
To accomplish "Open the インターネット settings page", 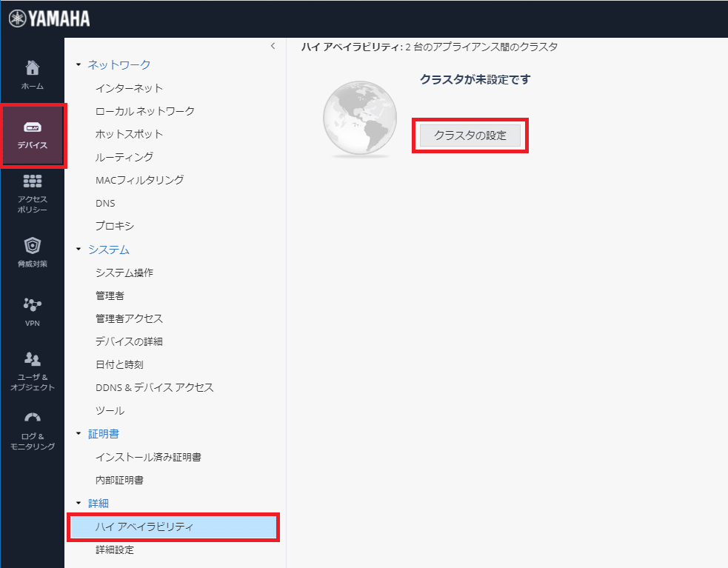I will (129, 88).
